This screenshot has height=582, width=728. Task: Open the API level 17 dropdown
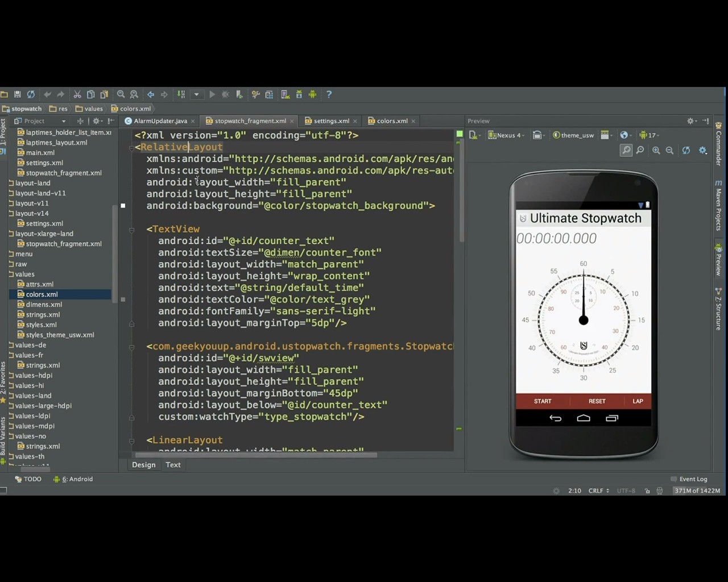648,135
